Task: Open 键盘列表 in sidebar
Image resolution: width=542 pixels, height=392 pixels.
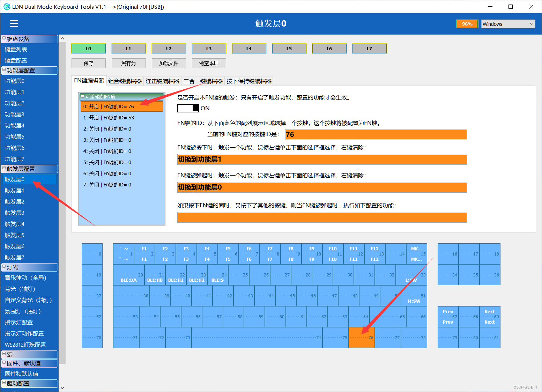Action: [x=29, y=50]
